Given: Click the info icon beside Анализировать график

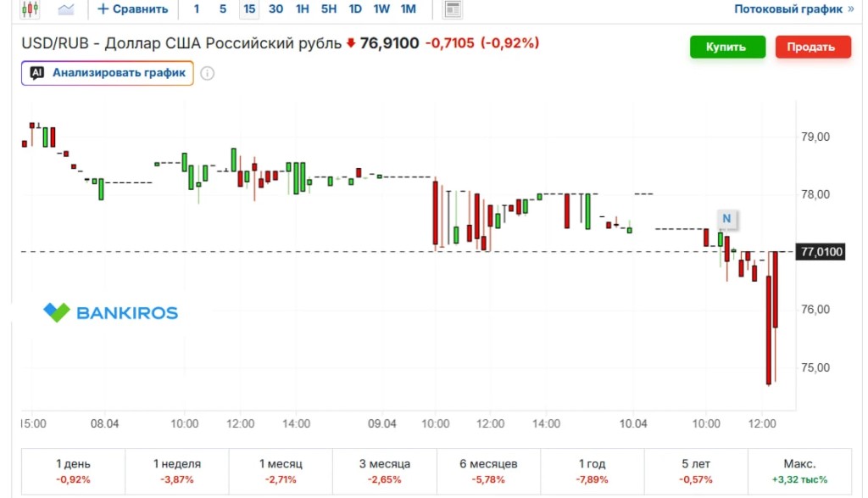Looking at the screenshot, I should tap(207, 73).
